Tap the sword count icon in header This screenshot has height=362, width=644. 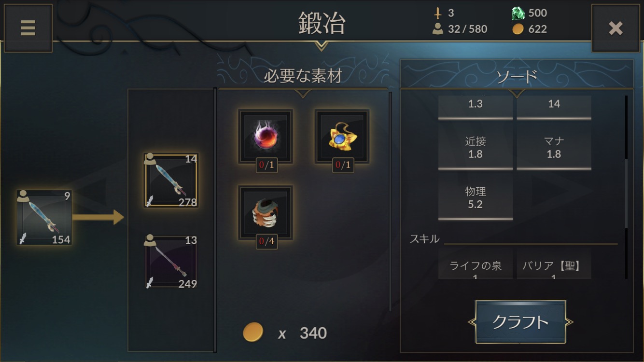[x=438, y=13]
